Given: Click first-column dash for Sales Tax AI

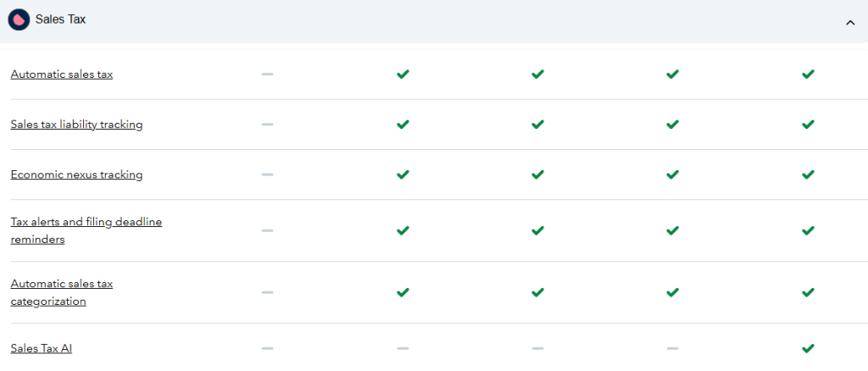Looking at the screenshot, I should (x=267, y=348).
